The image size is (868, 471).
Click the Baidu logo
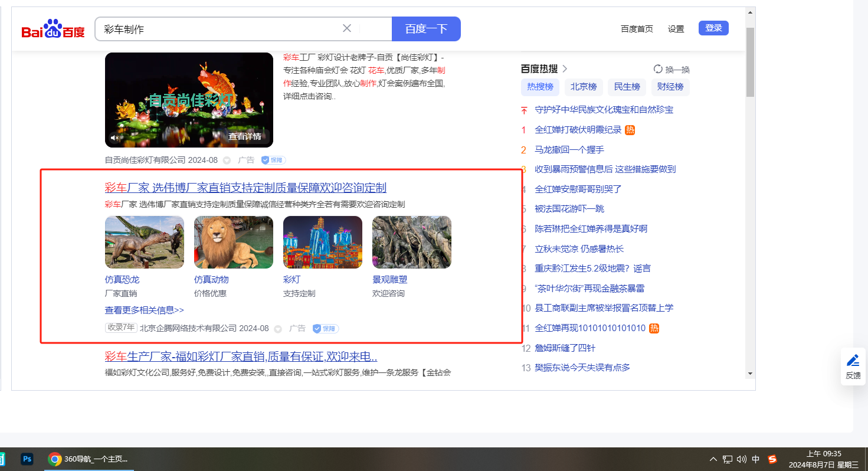click(53, 29)
